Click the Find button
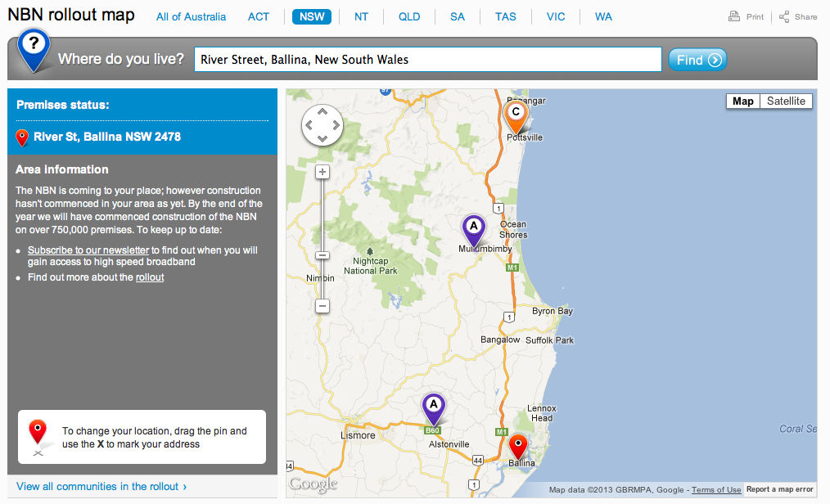Viewport: 830px width, 504px height. click(x=697, y=60)
